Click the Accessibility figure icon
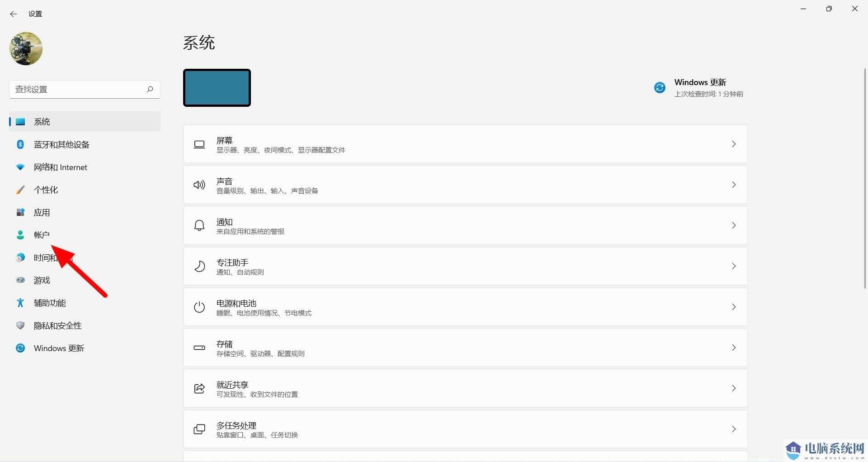 (20, 303)
